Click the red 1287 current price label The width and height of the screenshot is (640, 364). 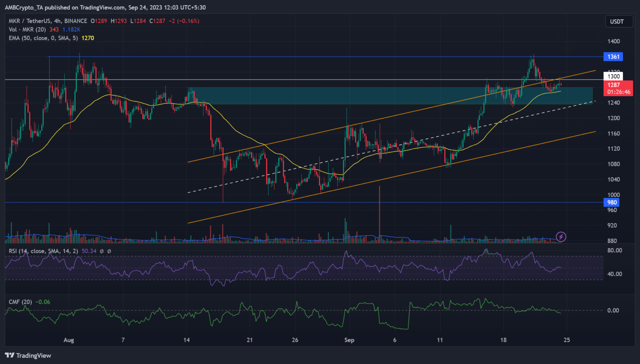[x=613, y=85]
